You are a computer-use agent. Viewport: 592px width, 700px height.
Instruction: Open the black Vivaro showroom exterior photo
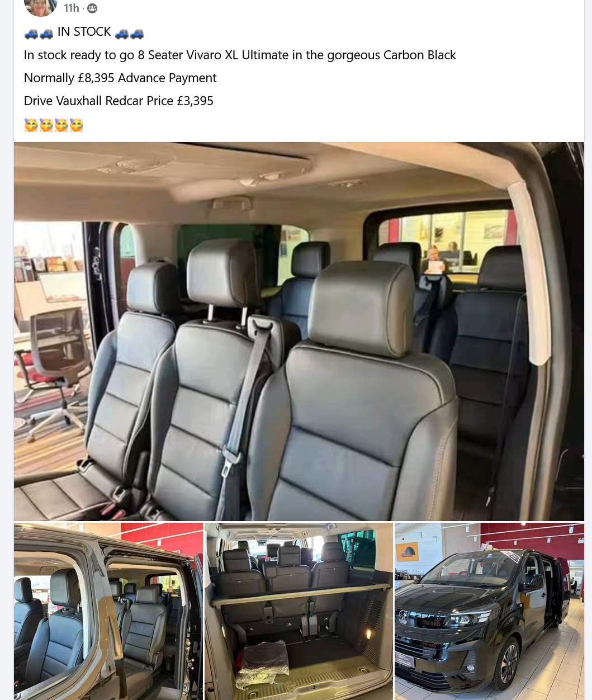point(489,611)
